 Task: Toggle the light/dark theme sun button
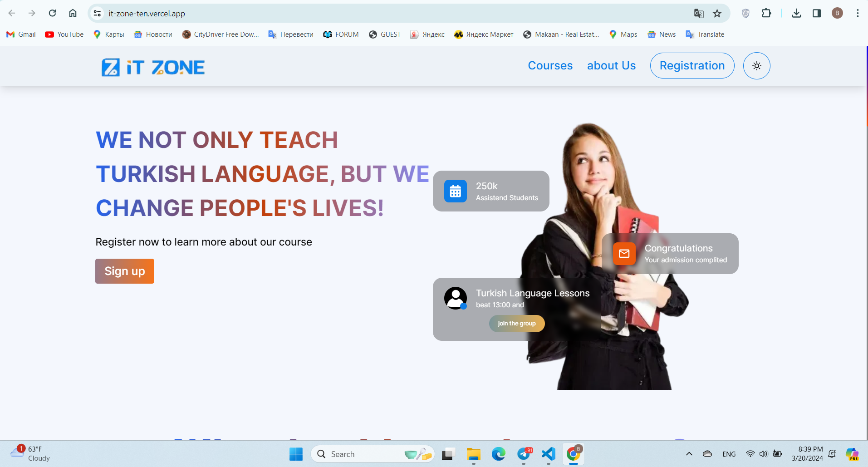[x=756, y=66]
